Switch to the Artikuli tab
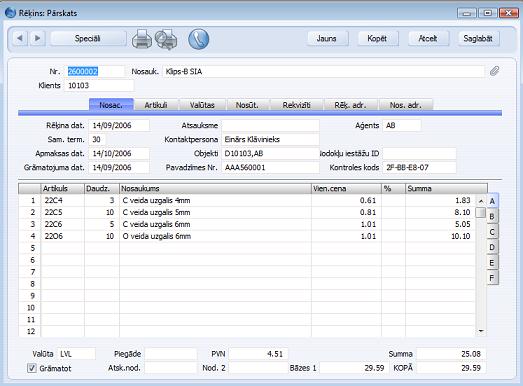 tap(156, 105)
